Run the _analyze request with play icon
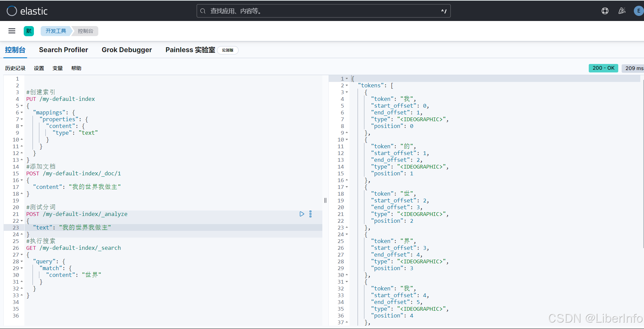The height and width of the screenshot is (329, 644). (302, 214)
